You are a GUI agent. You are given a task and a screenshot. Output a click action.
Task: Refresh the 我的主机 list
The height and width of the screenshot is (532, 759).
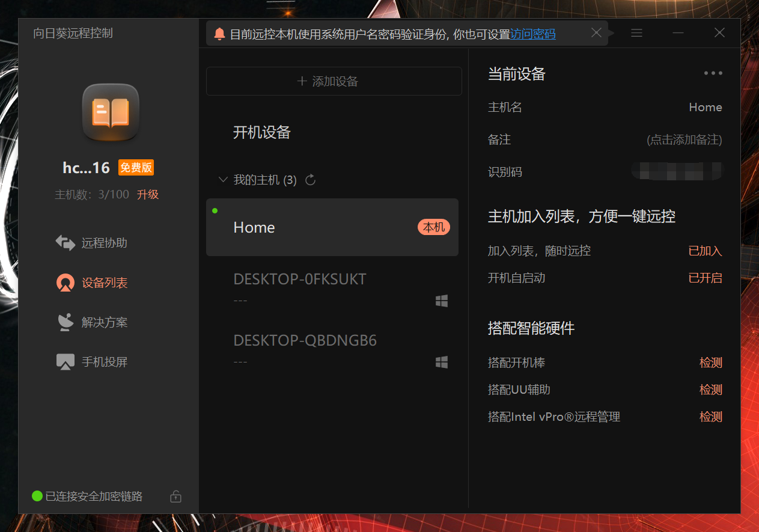tap(311, 180)
